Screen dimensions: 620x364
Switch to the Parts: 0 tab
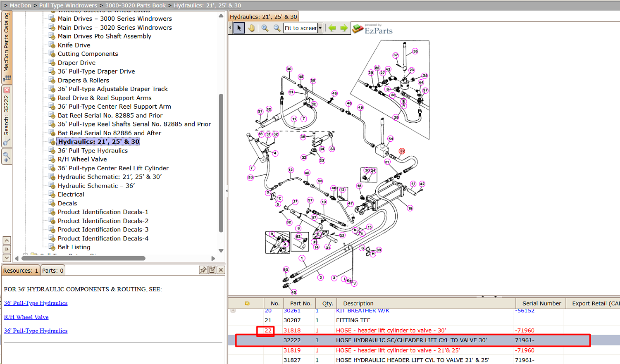click(53, 271)
